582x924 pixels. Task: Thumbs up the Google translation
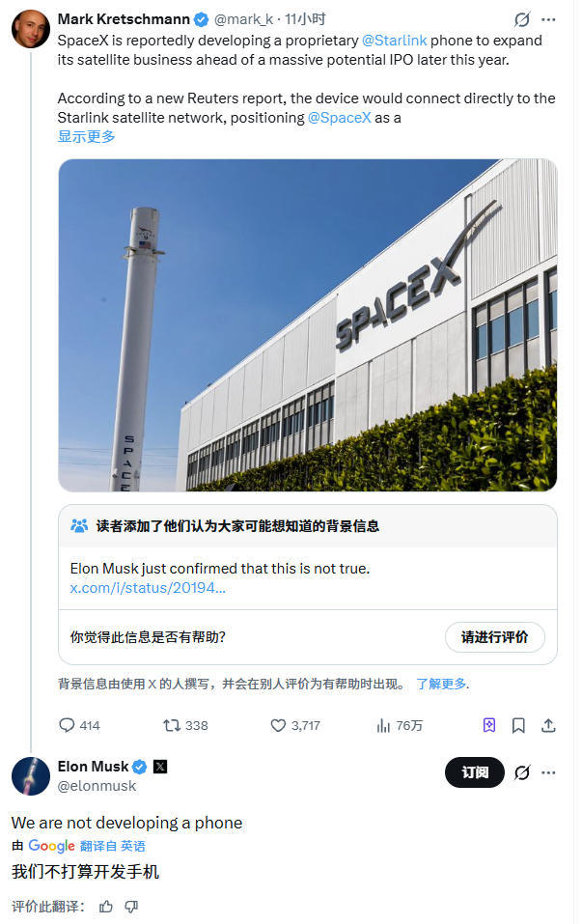click(106, 907)
